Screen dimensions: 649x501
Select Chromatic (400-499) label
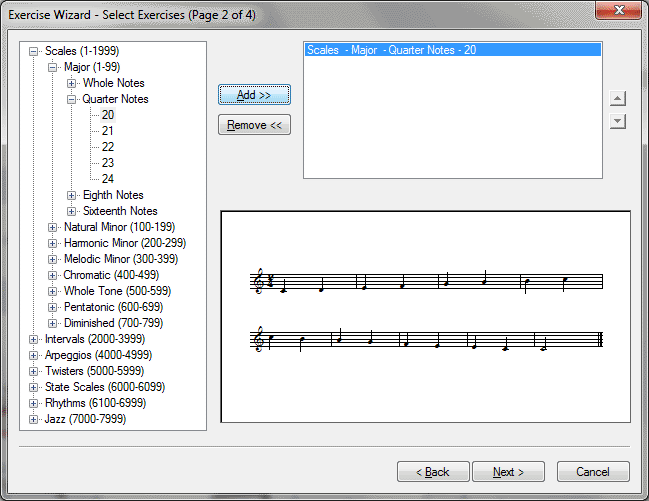(111, 275)
